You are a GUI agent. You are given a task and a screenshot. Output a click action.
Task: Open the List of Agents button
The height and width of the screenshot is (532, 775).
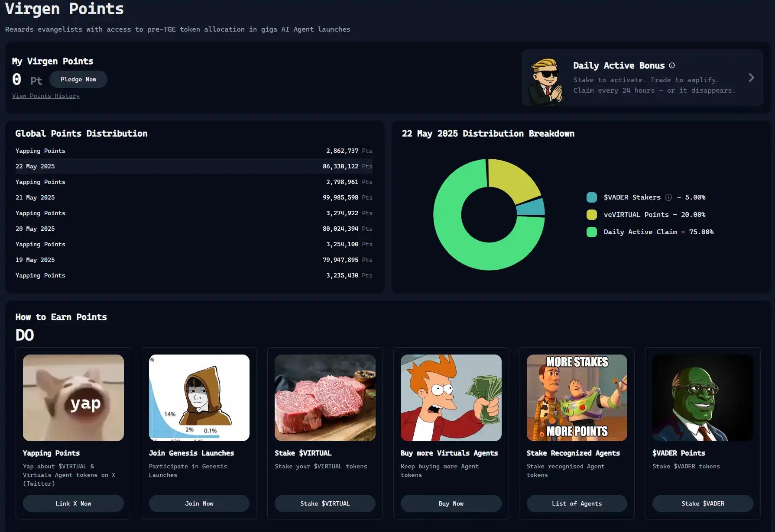point(577,504)
